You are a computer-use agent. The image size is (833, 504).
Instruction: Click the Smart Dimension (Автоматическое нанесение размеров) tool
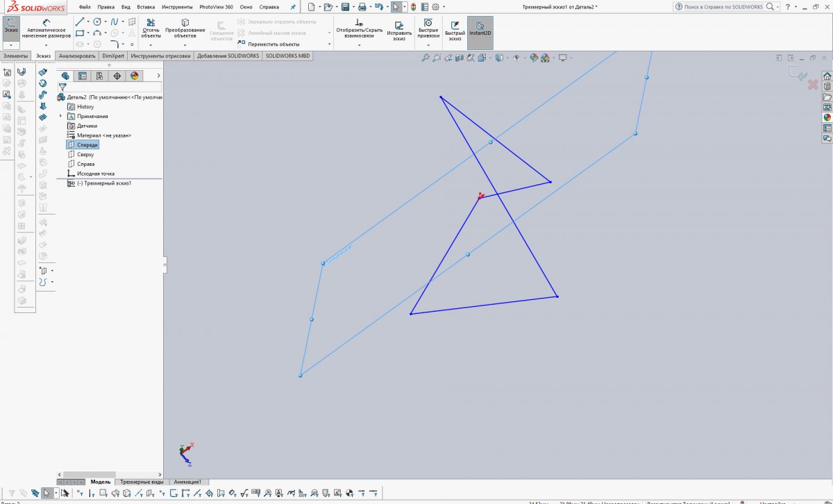(x=46, y=28)
